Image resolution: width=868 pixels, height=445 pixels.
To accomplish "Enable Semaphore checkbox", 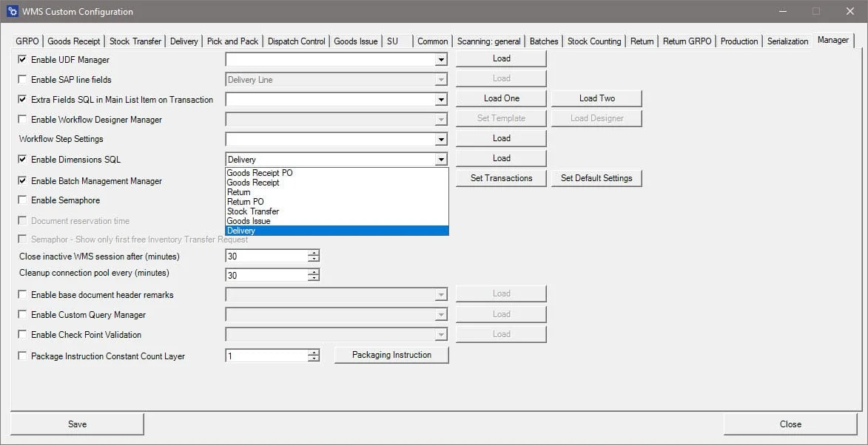I will 23,200.
